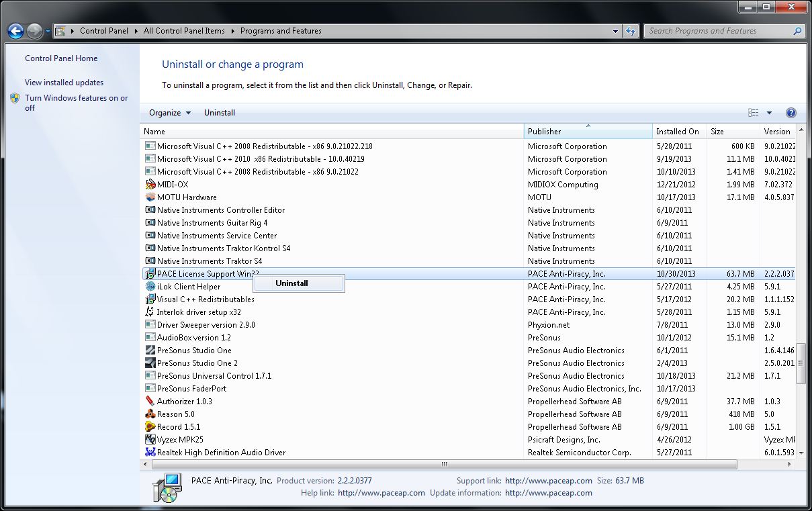Click the MOTU Hardware icon

point(150,197)
